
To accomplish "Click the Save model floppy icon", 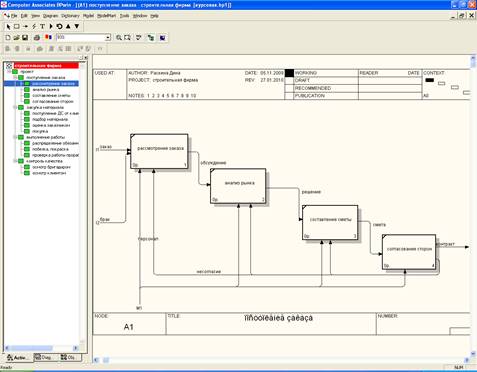I will (x=25, y=38).
